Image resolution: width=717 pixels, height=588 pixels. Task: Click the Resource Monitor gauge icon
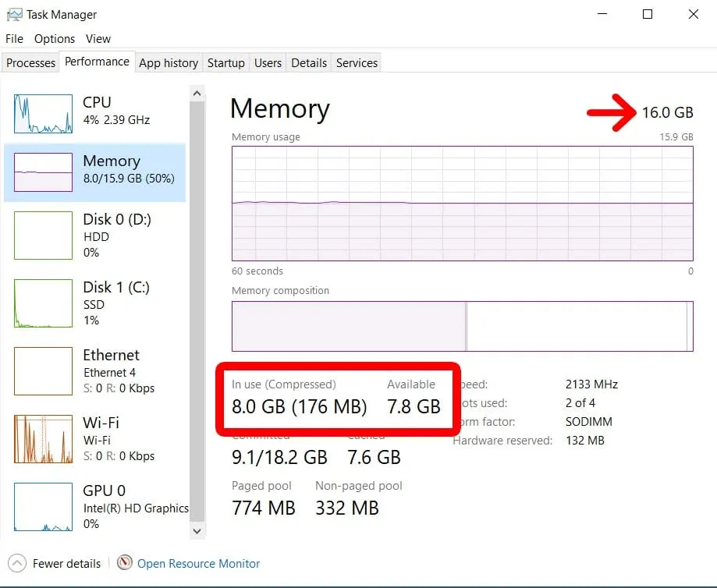[124, 563]
